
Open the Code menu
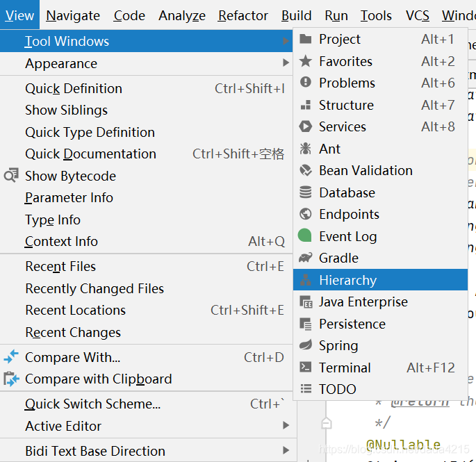coord(129,15)
